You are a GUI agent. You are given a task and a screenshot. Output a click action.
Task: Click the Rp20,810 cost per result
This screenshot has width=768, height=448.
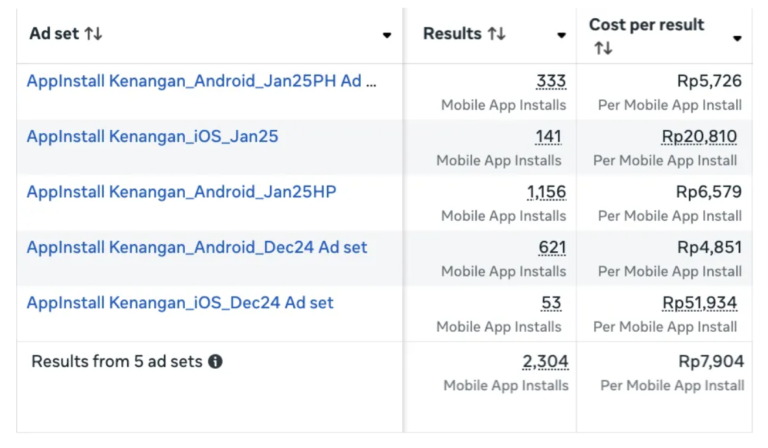pyautogui.click(x=700, y=137)
